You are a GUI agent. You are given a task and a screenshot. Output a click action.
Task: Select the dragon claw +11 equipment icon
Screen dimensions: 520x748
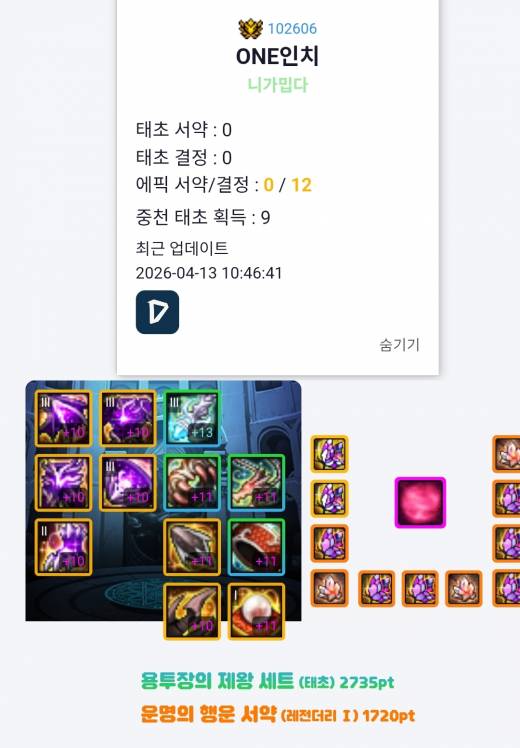coord(192,482)
